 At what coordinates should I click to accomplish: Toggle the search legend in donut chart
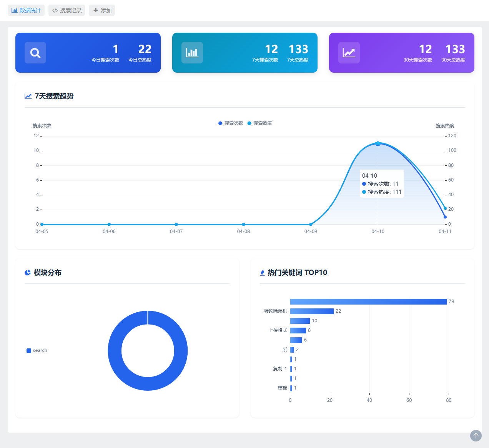click(x=37, y=350)
